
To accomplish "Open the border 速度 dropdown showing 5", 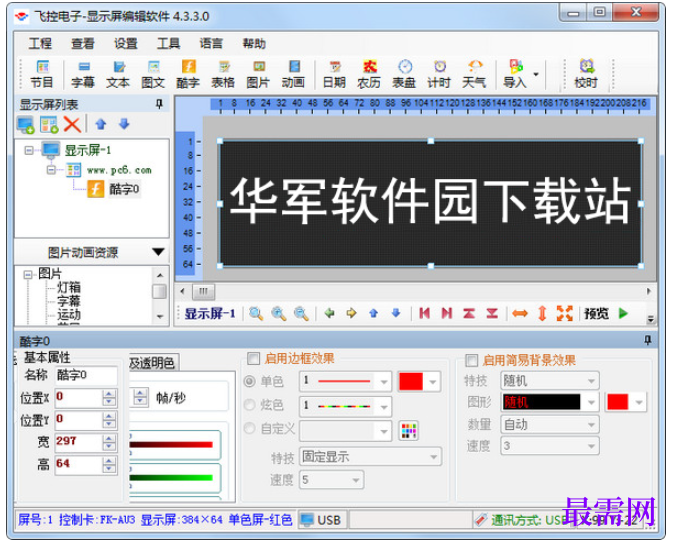I will pyautogui.click(x=331, y=480).
